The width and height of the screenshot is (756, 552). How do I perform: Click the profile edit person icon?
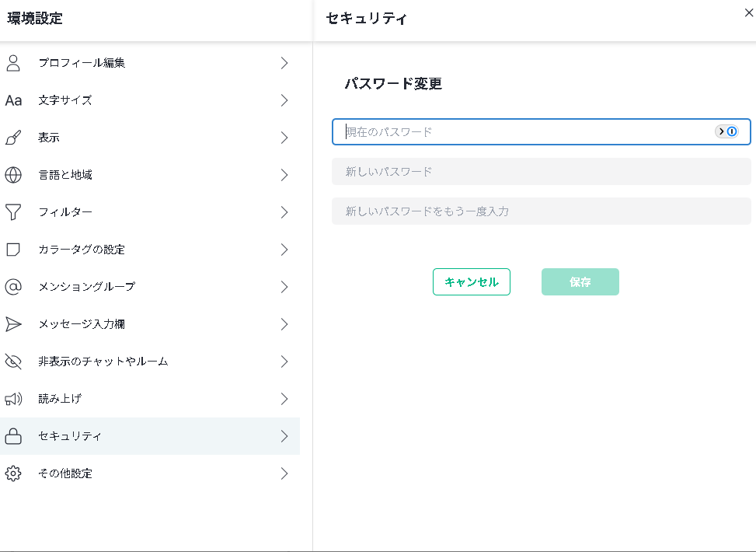(x=13, y=63)
